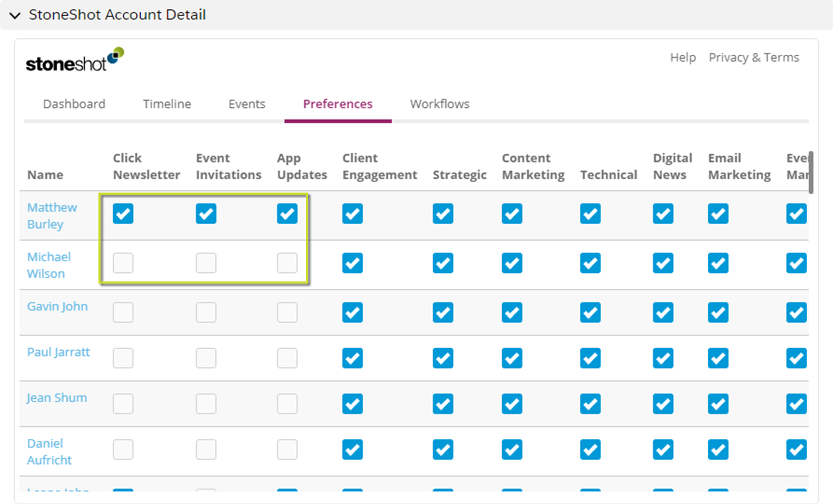Image resolution: width=833 pixels, height=504 pixels.
Task: Uncheck Content Marketing for Paul Jarratt
Action: [512, 358]
